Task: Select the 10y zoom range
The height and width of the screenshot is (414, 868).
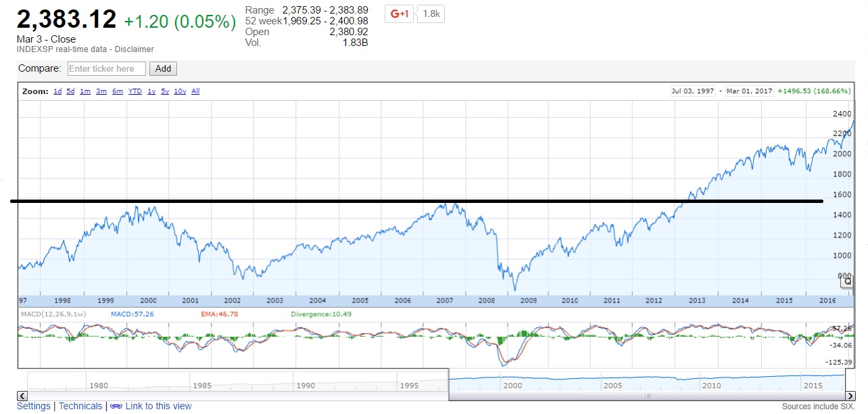Action: 180,91
